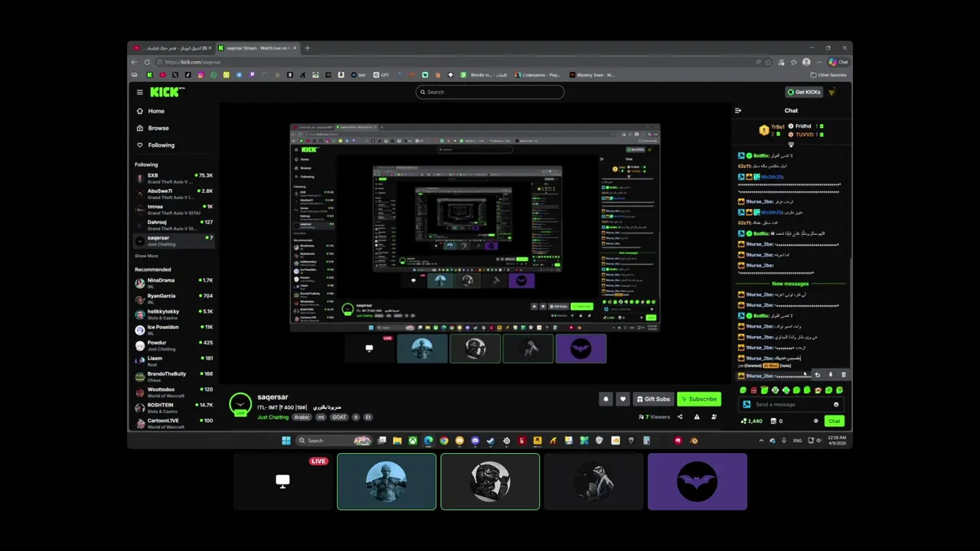Select saqersar channel in sidebar
980x551 pixels.
click(x=174, y=241)
